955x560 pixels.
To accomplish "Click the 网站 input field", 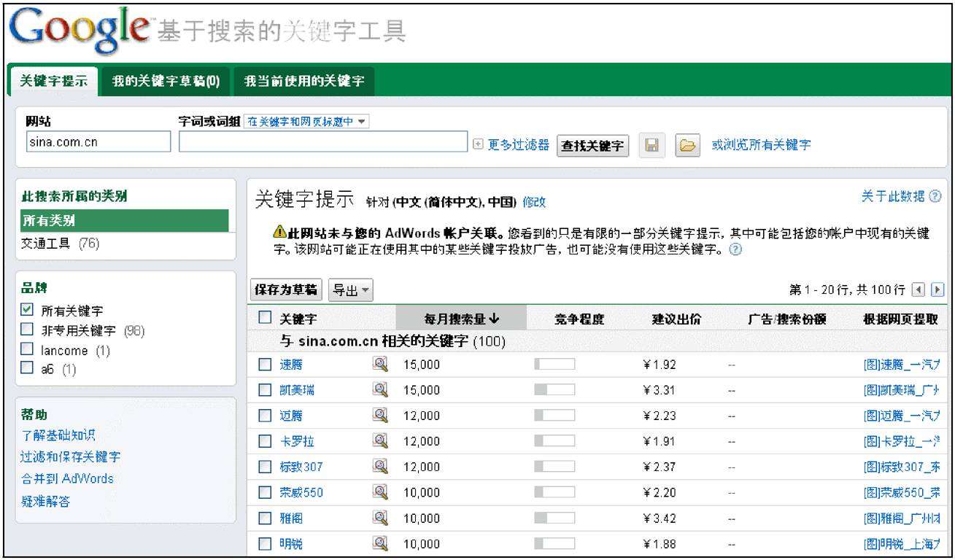I will pos(98,142).
